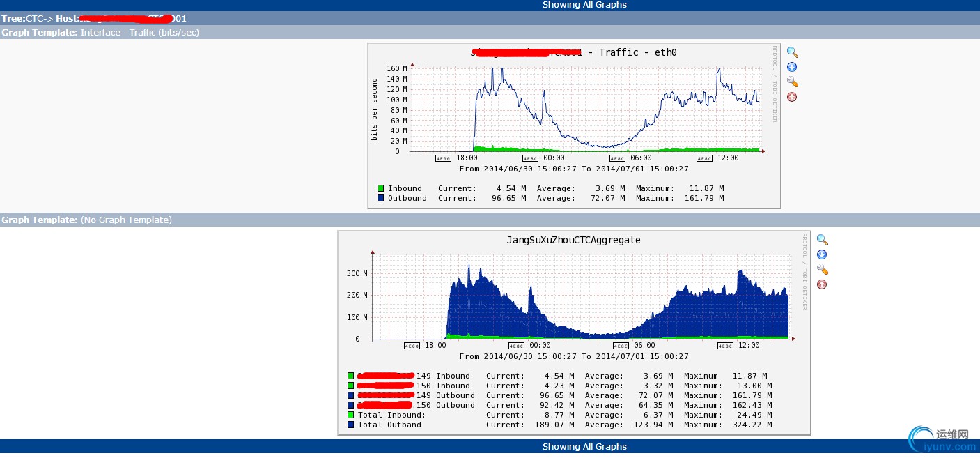Click the eth0 Outbound maximum 161.79 M

coord(704,198)
